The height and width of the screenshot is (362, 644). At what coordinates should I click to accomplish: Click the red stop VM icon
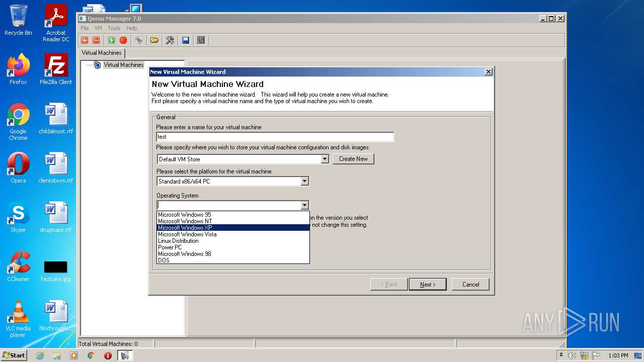tap(123, 40)
